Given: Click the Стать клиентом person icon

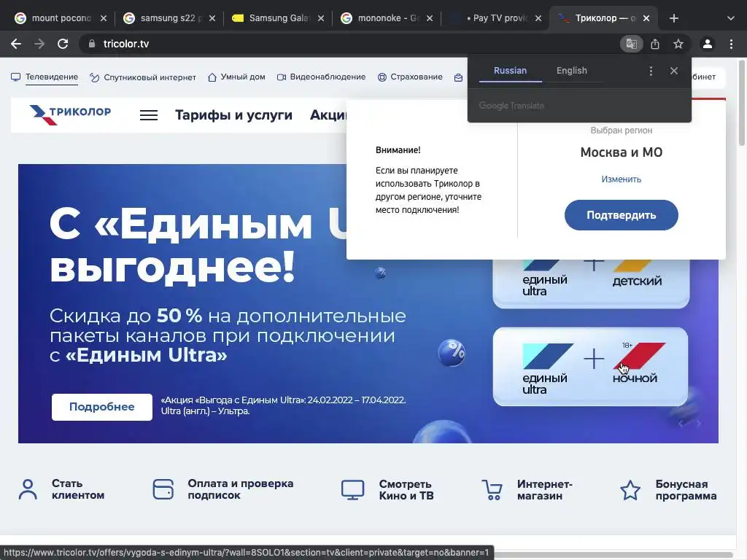Looking at the screenshot, I should 28,489.
